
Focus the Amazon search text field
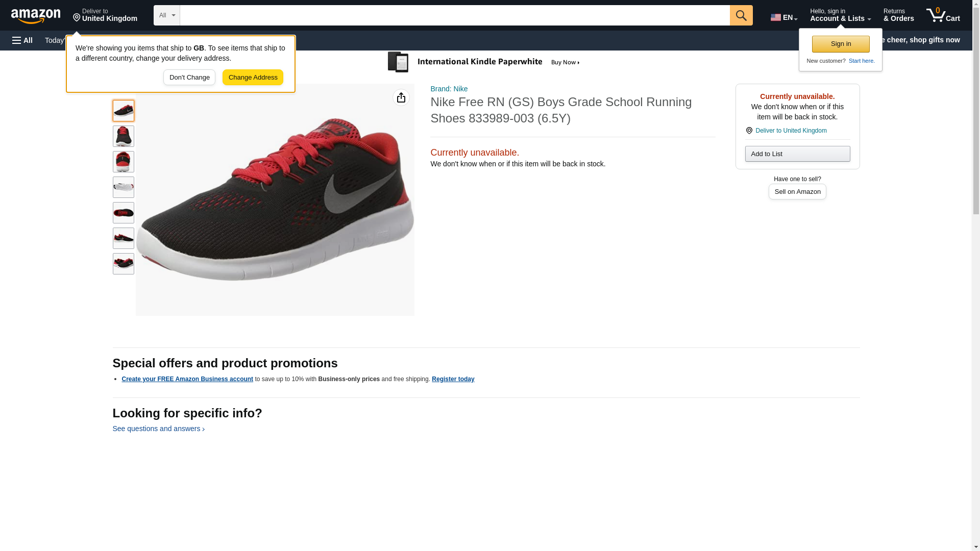click(x=454, y=15)
